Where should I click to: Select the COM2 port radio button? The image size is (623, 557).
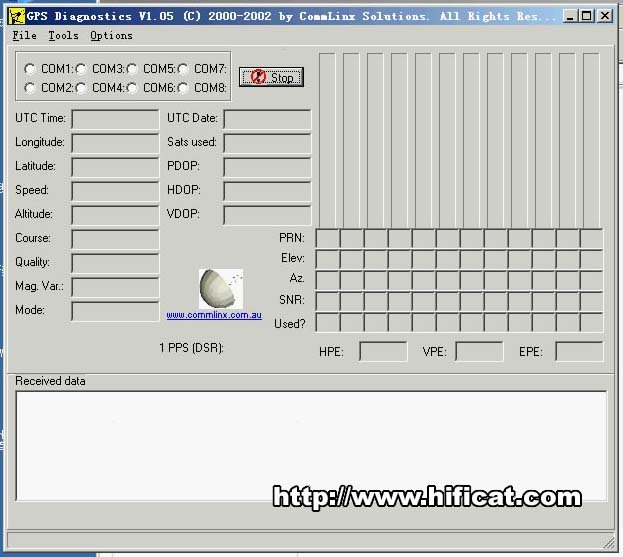pos(30,88)
